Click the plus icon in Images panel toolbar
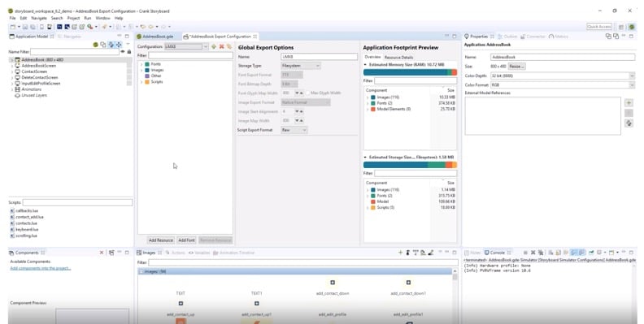 coord(400,253)
